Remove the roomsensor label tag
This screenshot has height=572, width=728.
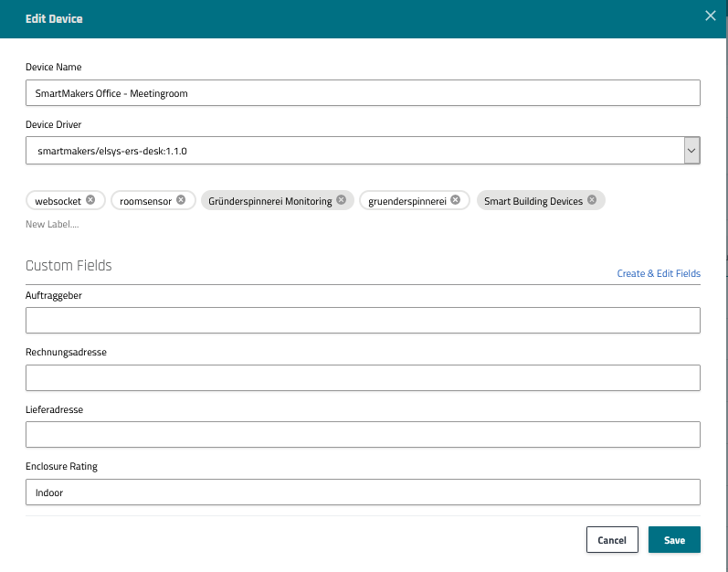tap(181, 200)
